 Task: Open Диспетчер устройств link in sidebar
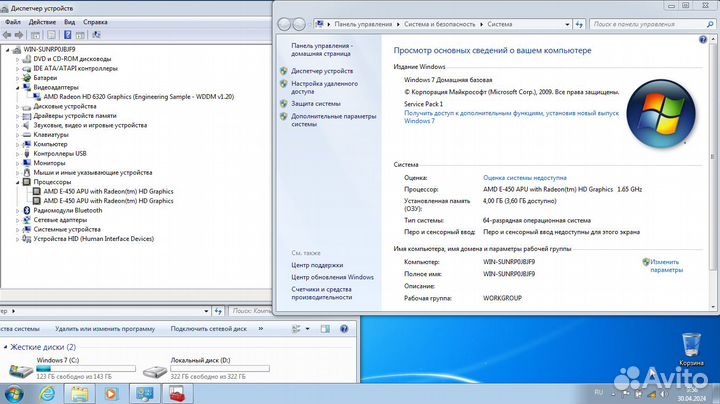322,71
